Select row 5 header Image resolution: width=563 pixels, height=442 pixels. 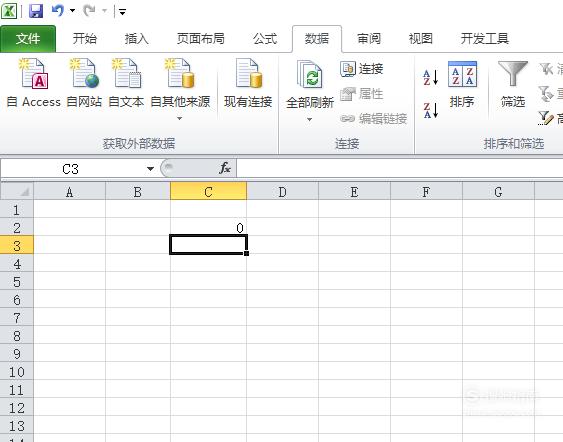17,282
